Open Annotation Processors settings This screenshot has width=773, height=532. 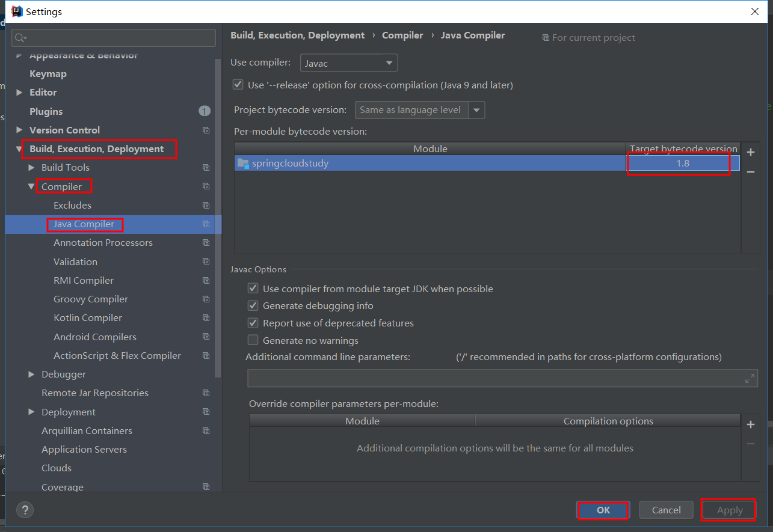(x=103, y=243)
